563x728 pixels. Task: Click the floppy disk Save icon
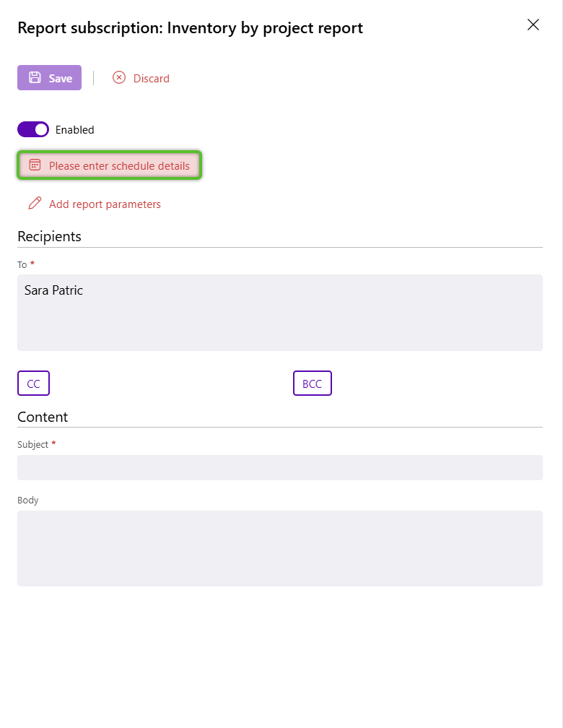pyautogui.click(x=35, y=77)
